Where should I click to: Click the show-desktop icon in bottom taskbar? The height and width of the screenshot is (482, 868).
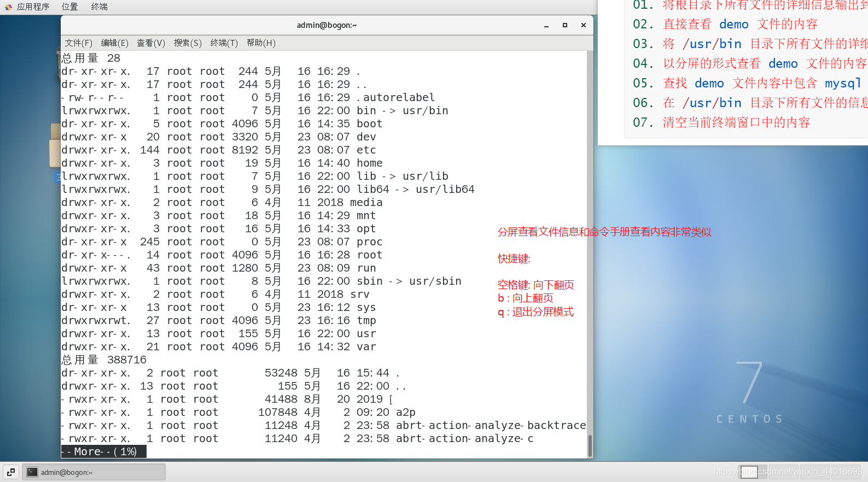pos(11,472)
